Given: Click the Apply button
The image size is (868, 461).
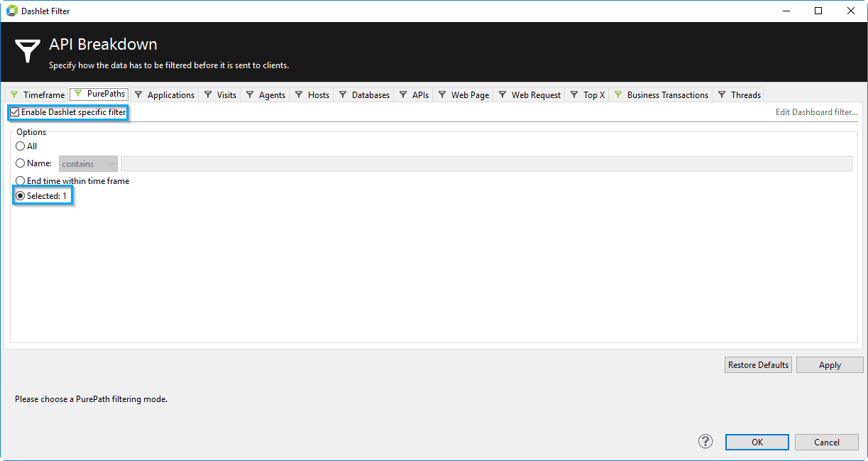Looking at the screenshot, I should 830,365.
